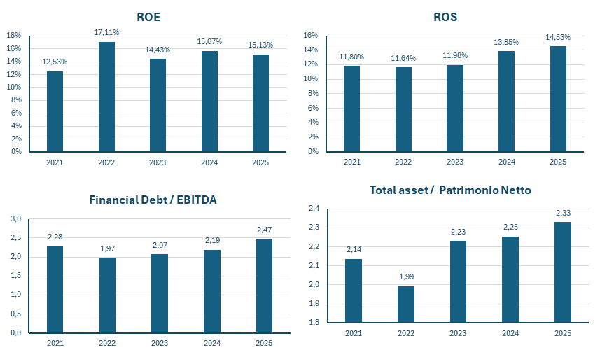The image size is (600, 364).
Task: Click the 13,85% data label
Action: (x=506, y=42)
